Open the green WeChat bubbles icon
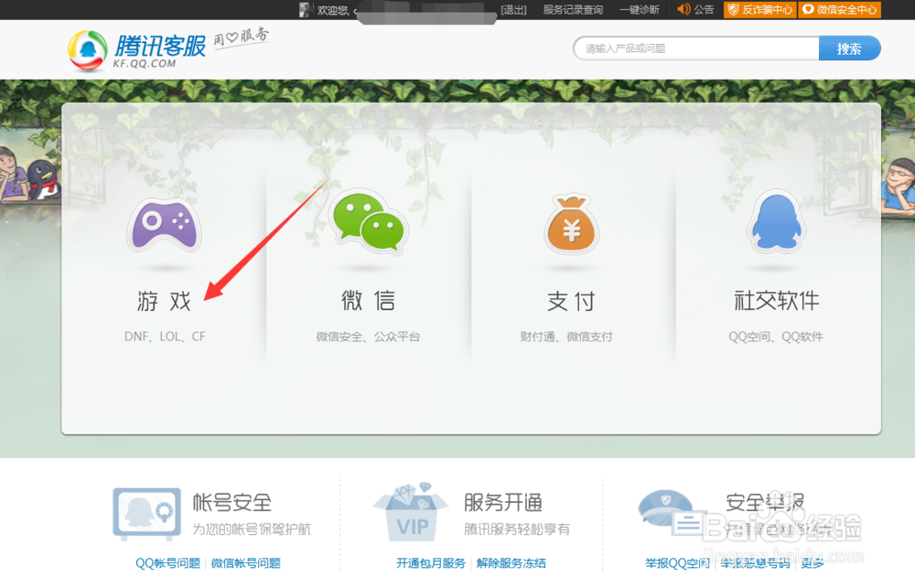Screen dimensions: 915x588 click(368, 221)
